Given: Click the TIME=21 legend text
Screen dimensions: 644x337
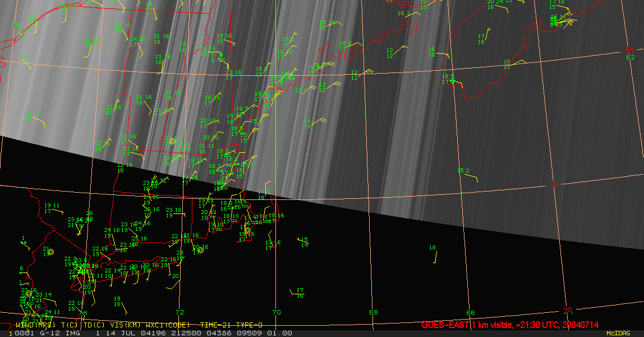Looking at the screenshot, I should (215, 325).
